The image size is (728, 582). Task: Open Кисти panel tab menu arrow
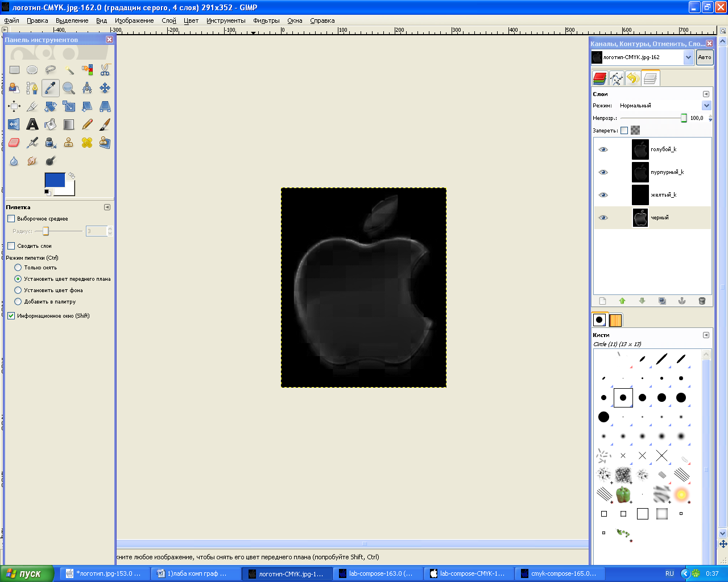point(706,335)
